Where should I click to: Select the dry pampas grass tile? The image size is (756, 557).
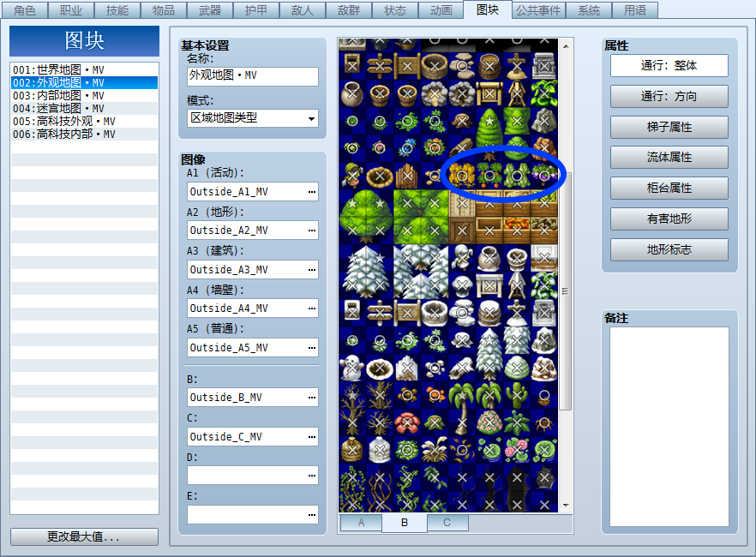(435, 451)
